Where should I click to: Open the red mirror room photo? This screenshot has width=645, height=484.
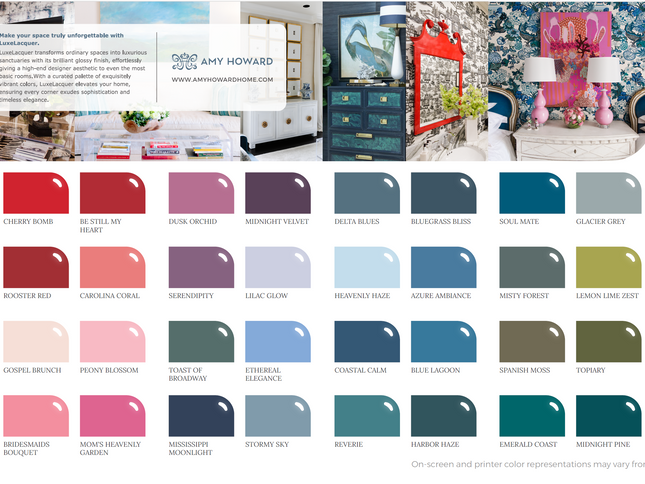(x=446, y=80)
